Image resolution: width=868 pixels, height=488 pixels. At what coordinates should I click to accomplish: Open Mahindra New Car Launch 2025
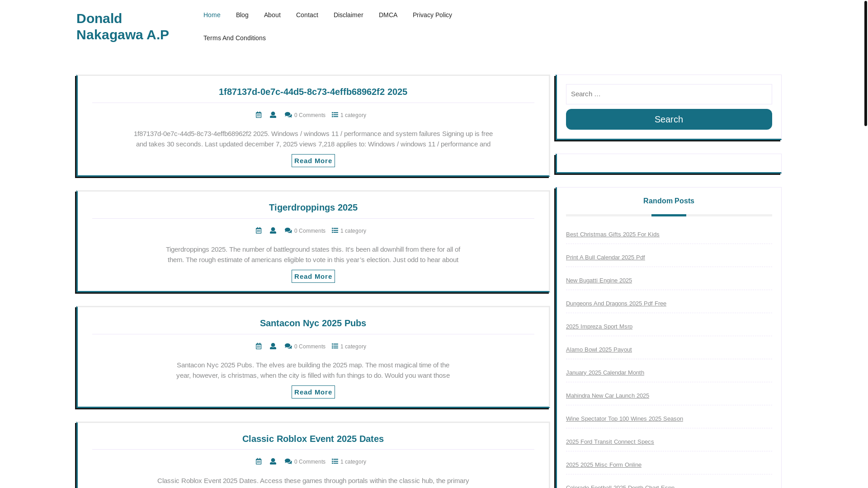click(608, 396)
